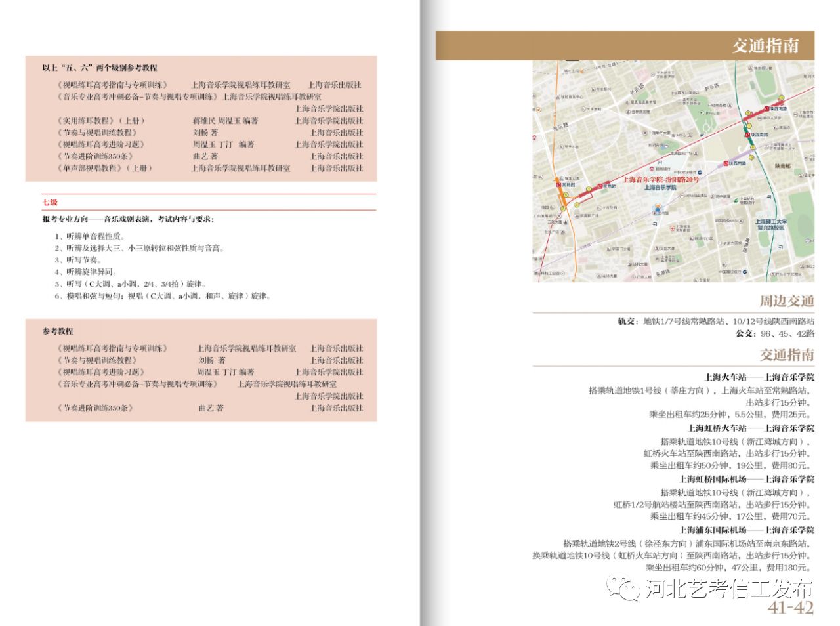
Task: Select the metro line 1 莘庄方向 directions line
Action: coord(700,390)
